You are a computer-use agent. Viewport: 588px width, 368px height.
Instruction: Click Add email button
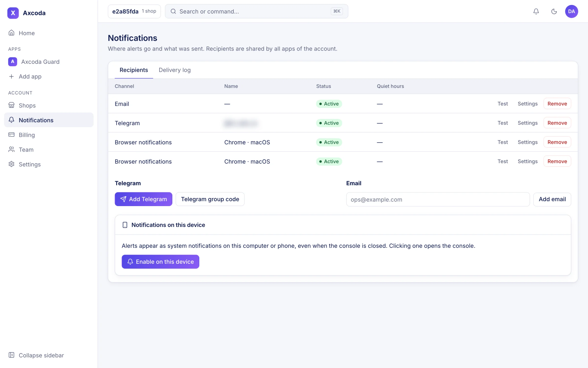[552, 199]
